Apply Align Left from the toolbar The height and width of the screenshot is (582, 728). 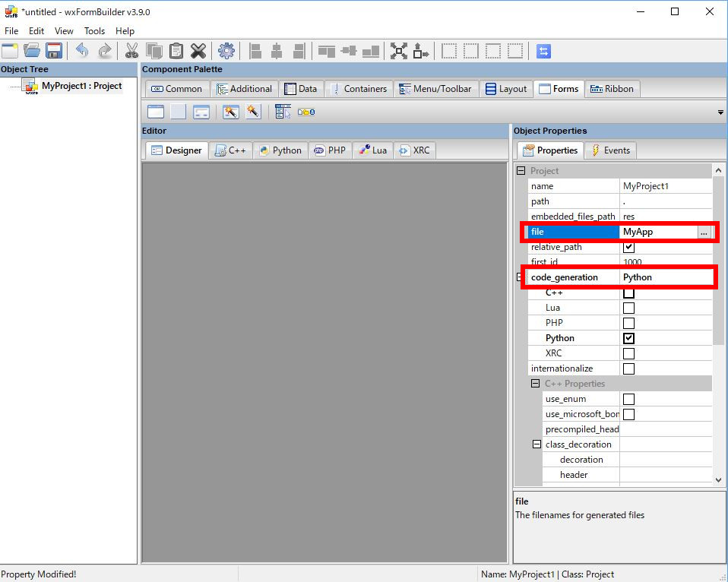(x=255, y=51)
